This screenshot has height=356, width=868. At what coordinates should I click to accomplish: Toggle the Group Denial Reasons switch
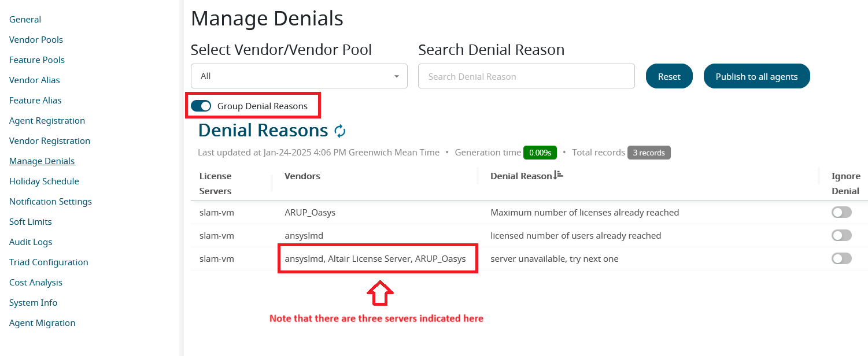coord(201,106)
